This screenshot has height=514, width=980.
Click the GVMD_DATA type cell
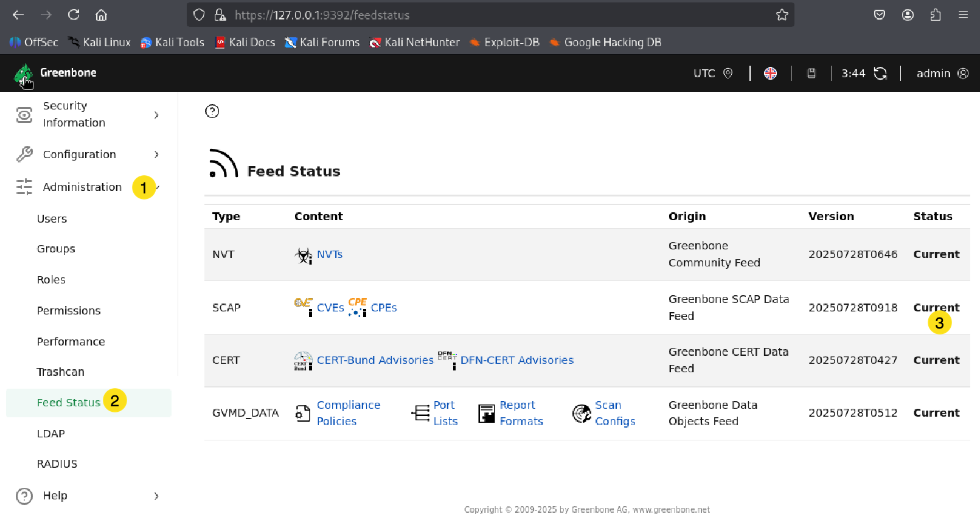[x=245, y=413]
